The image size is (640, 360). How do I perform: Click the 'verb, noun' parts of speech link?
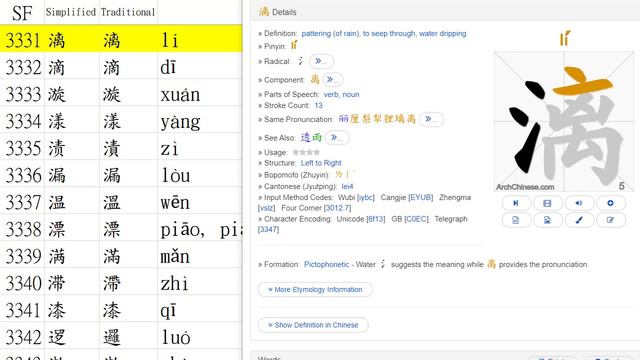tap(341, 94)
